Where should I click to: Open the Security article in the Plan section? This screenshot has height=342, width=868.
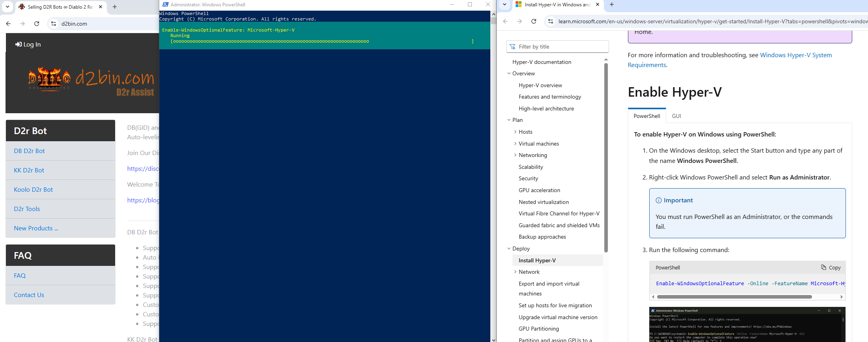pos(528,178)
